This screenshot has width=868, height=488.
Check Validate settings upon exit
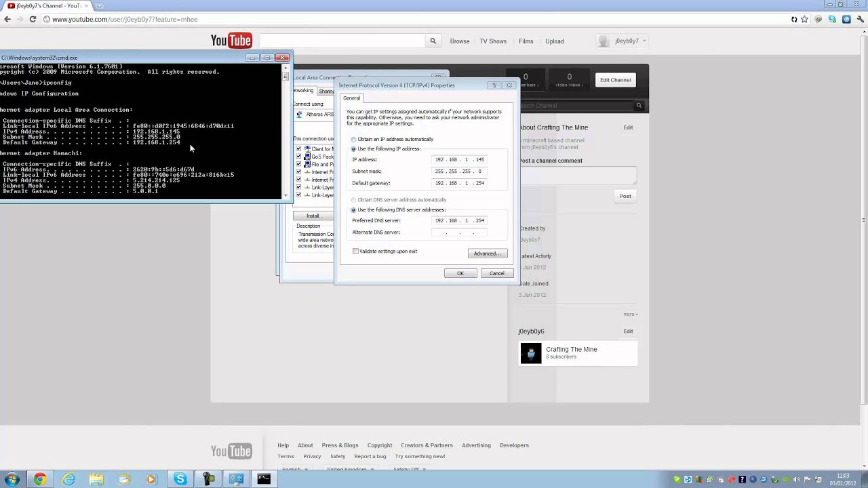pyautogui.click(x=355, y=251)
